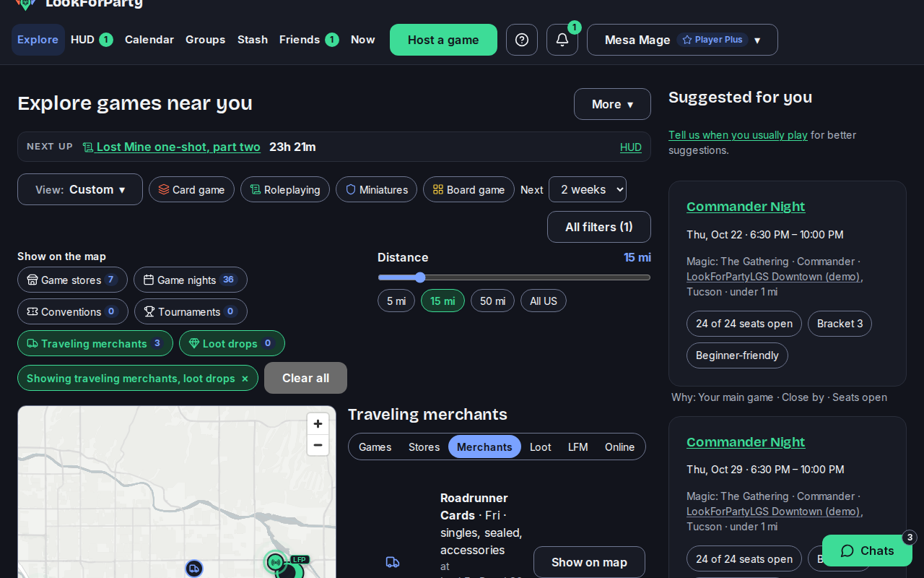Open the Chats panel

[867, 551]
